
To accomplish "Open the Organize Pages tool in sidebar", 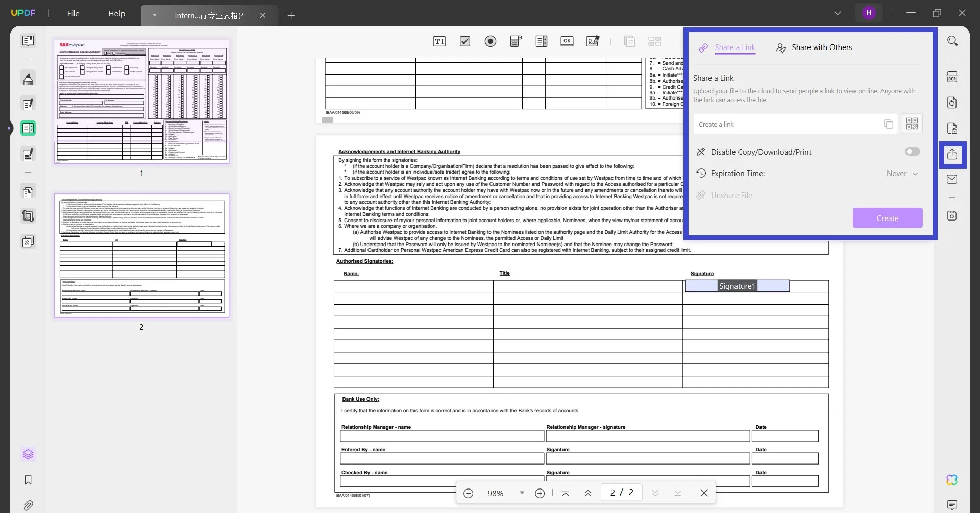I will 28,192.
